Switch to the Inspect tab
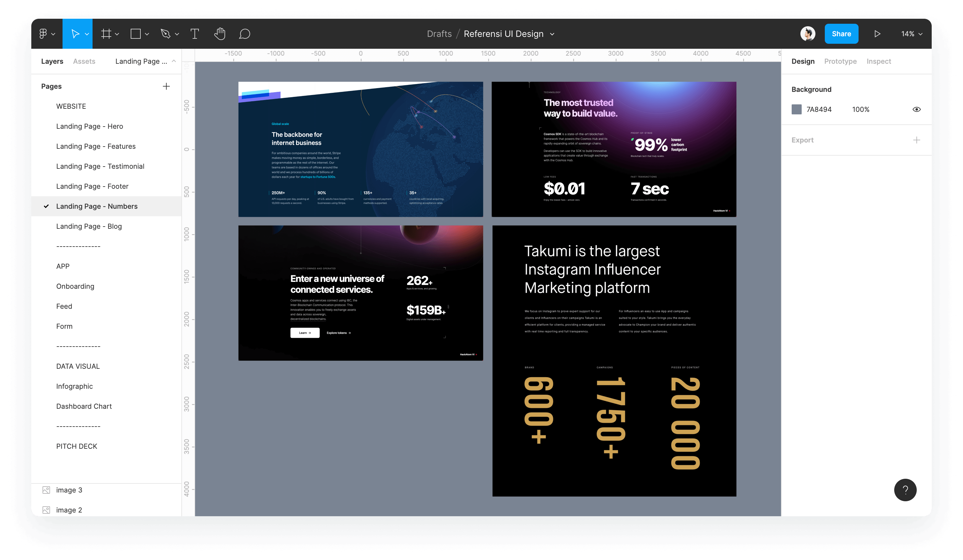Image resolution: width=963 pixels, height=560 pixels. [878, 61]
